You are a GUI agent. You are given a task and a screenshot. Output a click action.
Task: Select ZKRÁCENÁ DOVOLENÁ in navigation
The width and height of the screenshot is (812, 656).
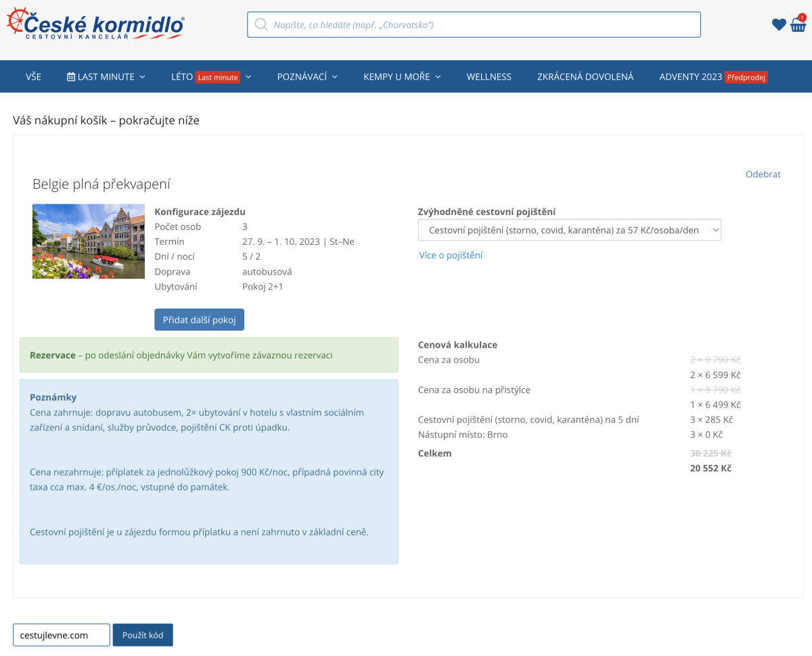585,77
